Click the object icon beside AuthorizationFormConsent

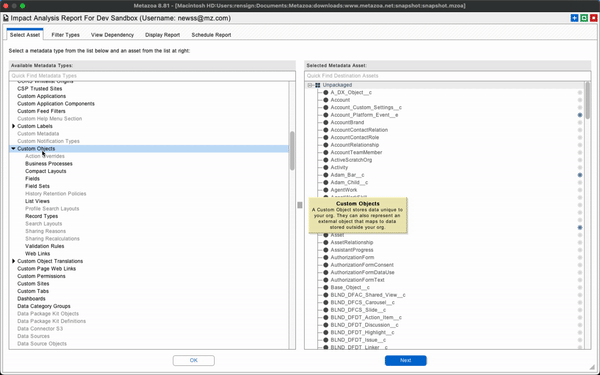326,265
